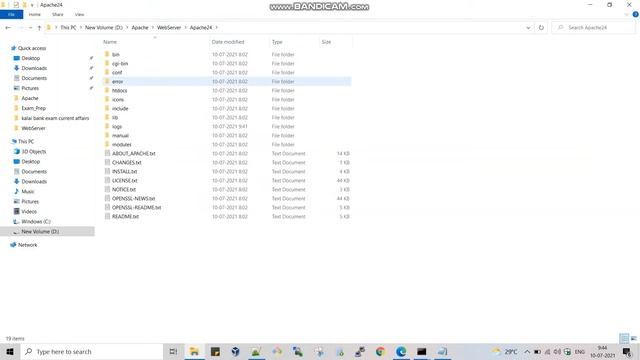Image resolution: width=640 pixels, height=360 pixels.
Task: Click WebServer in address path
Action: [x=169, y=27]
